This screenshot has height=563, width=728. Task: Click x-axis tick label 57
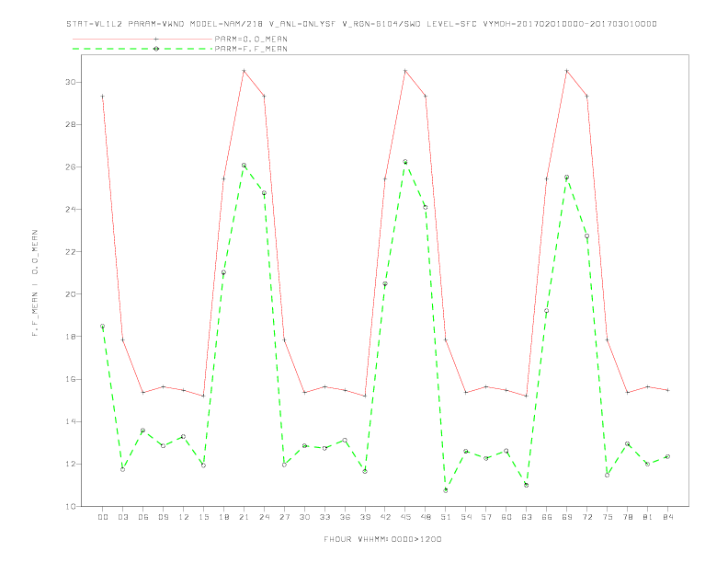coord(486,517)
